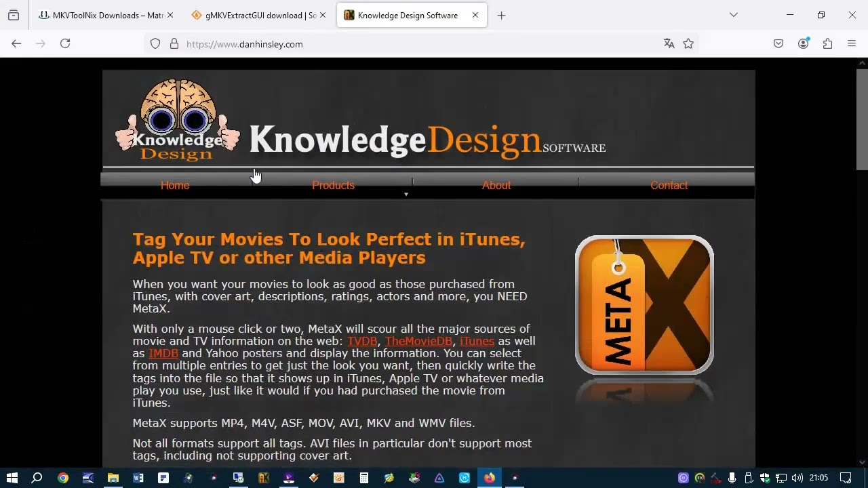This screenshot has width=868, height=488.
Task: Open File Explorer from the taskbar
Action: [x=113, y=478]
